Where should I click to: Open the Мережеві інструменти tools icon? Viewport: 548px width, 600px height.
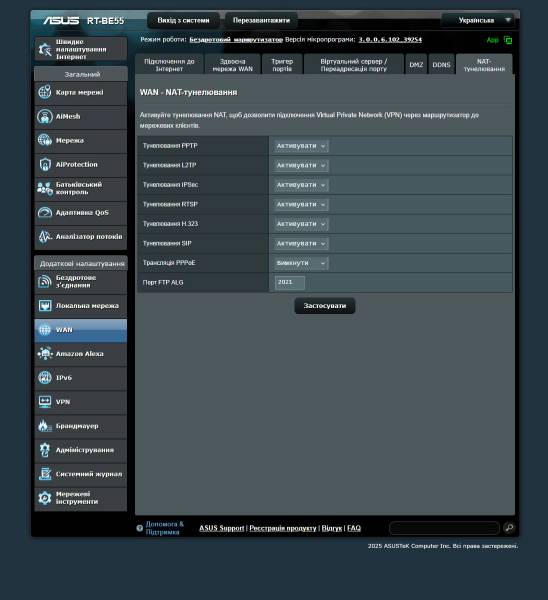[x=45, y=498]
